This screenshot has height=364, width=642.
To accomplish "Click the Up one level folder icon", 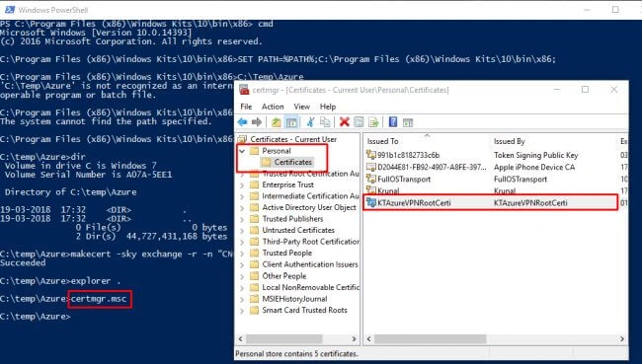I will pyautogui.click(x=277, y=122).
